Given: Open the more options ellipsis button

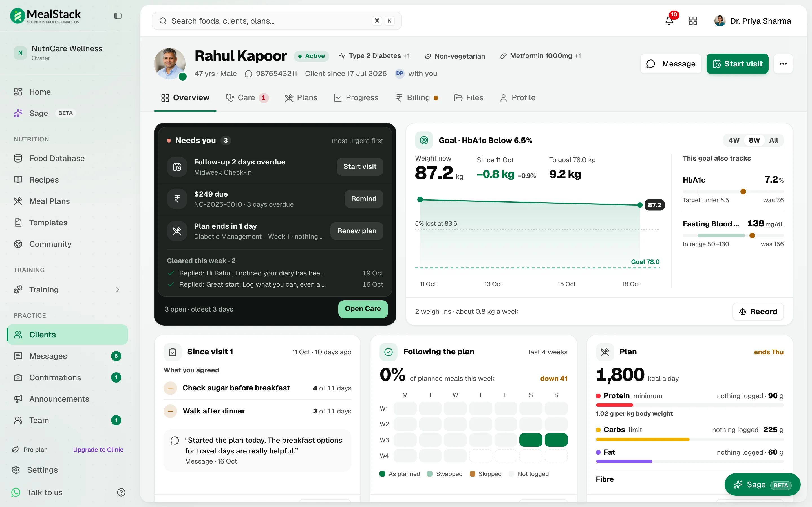Looking at the screenshot, I should [783, 64].
